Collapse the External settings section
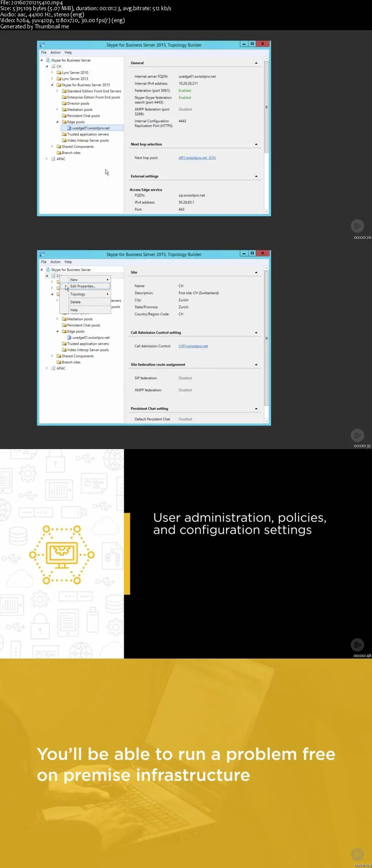The height and width of the screenshot is (868, 372). click(x=256, y=176)
